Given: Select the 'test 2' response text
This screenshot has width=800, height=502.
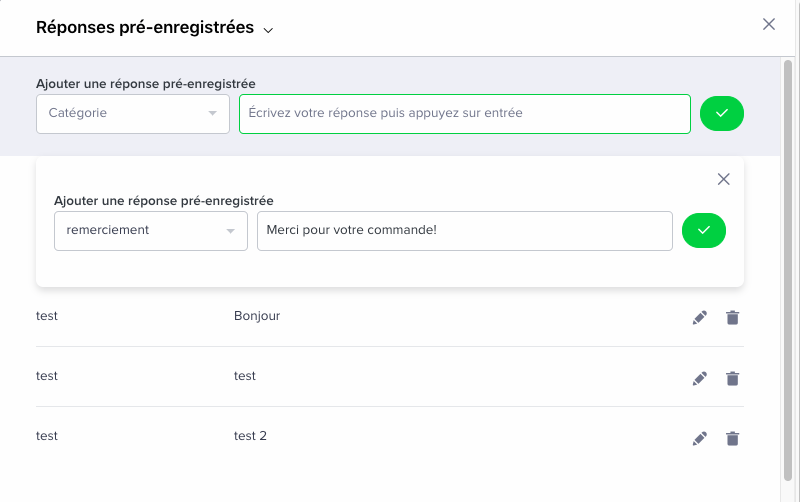Looking at the screenshot, I should tap(250, 436).
